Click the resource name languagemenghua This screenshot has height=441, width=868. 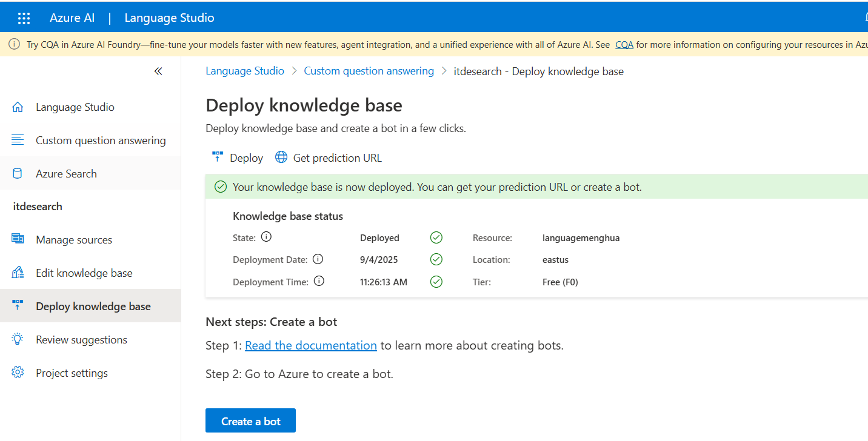coord(581,238)
